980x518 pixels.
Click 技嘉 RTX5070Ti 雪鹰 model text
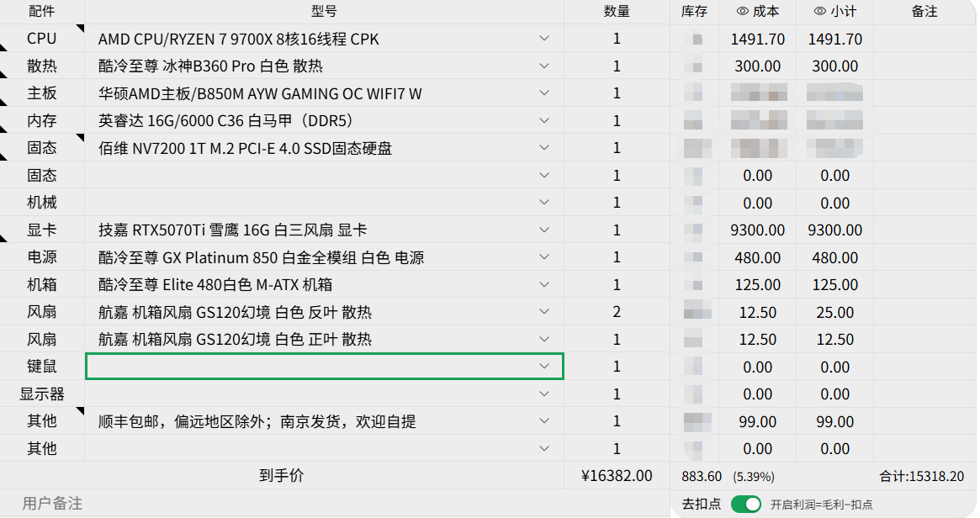[x=232, y=230]
